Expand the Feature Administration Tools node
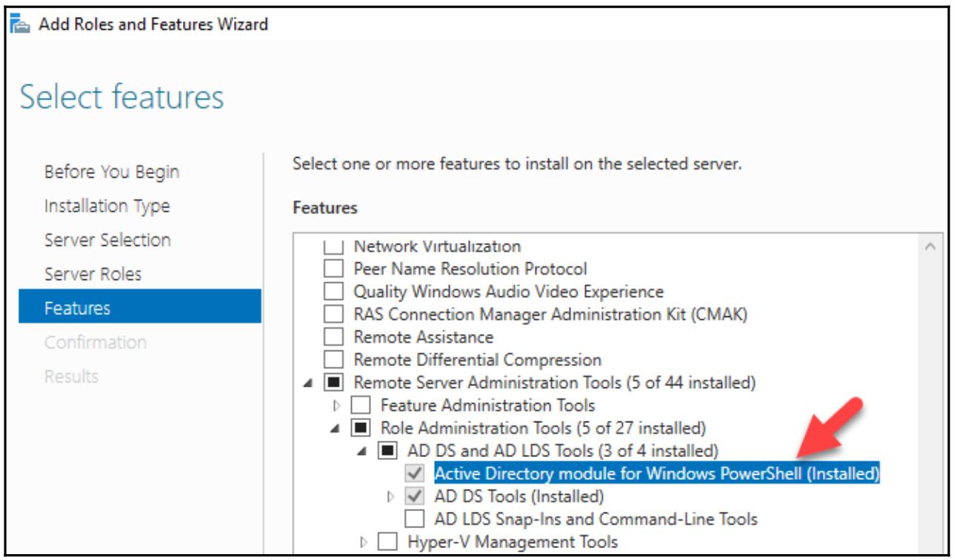 click(337, 406)
